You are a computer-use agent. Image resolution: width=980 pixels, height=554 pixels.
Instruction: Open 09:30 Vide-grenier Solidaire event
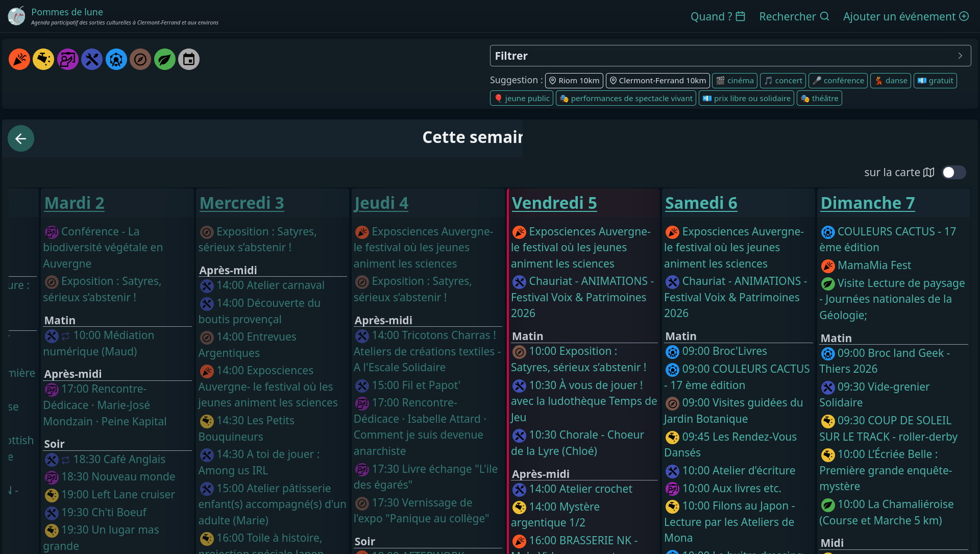pyautogui.click(x=875, y=395)
